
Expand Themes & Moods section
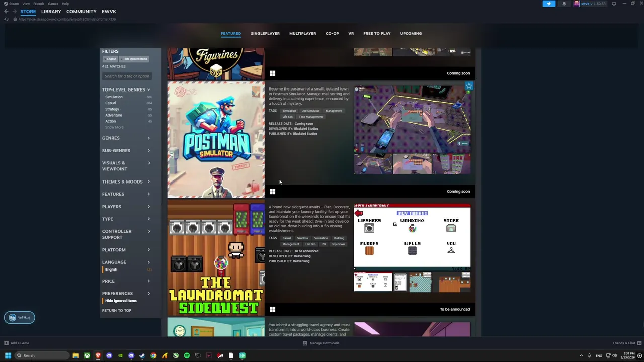126,182
